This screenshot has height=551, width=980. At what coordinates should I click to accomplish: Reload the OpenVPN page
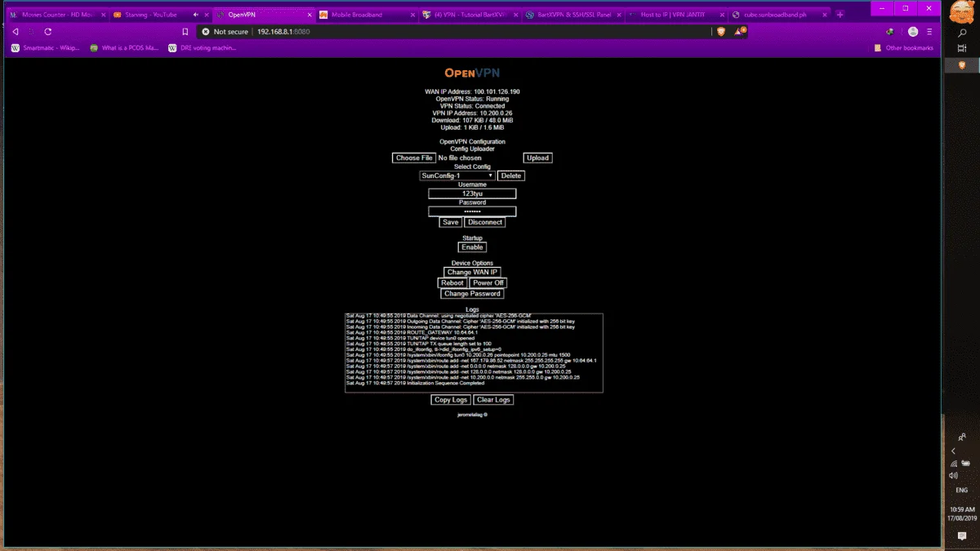(48, 31)
